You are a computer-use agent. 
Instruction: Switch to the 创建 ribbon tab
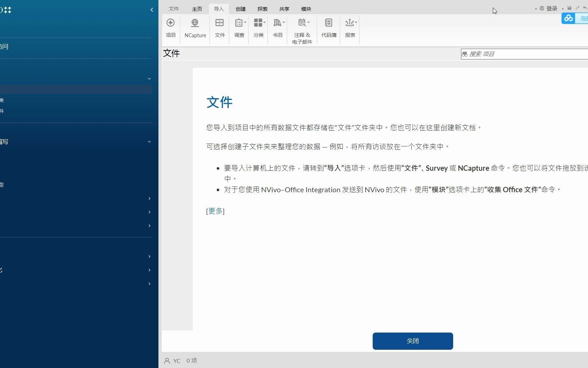[241, 9]
